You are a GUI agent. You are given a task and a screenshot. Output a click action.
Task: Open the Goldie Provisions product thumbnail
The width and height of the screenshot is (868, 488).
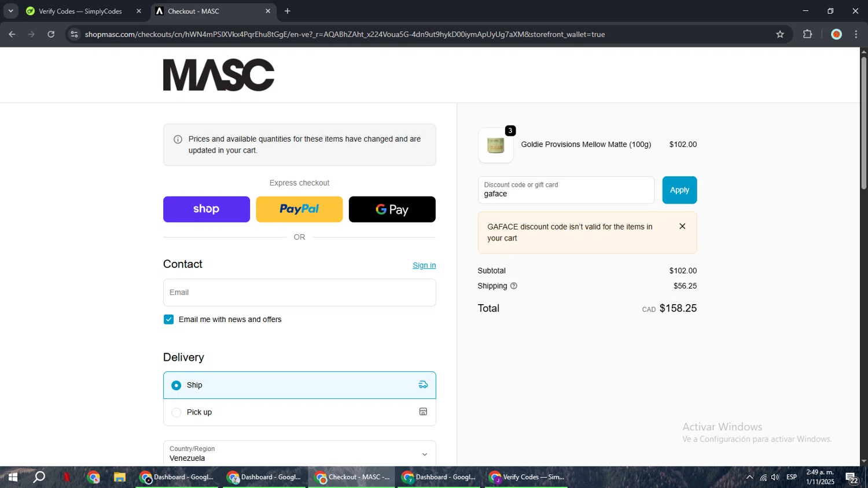496,145
